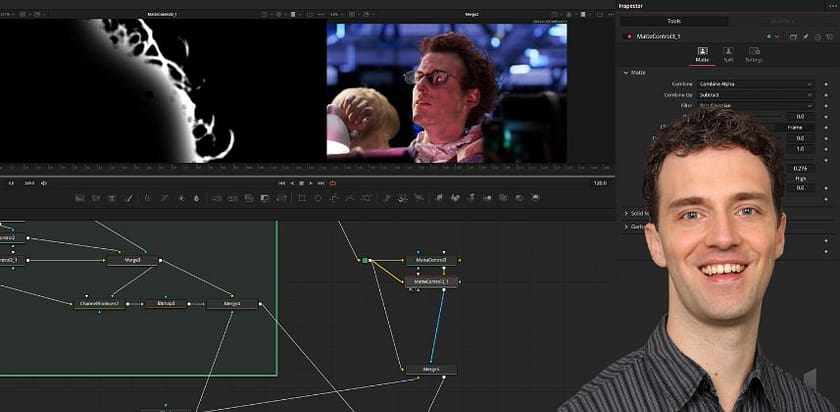Viewport: 840px width, 412px height.
Task: Open the Filter dropdown in Matte section
Action: [755, 106]
